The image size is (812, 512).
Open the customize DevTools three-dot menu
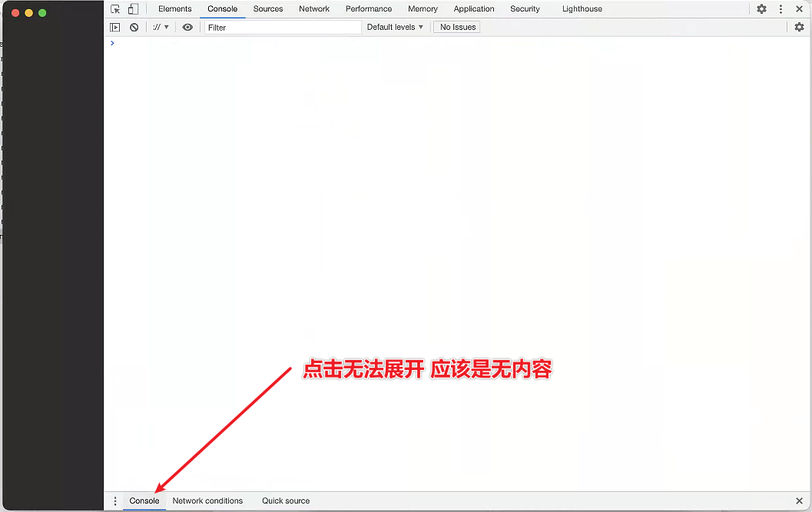click(x=781, y=8)
